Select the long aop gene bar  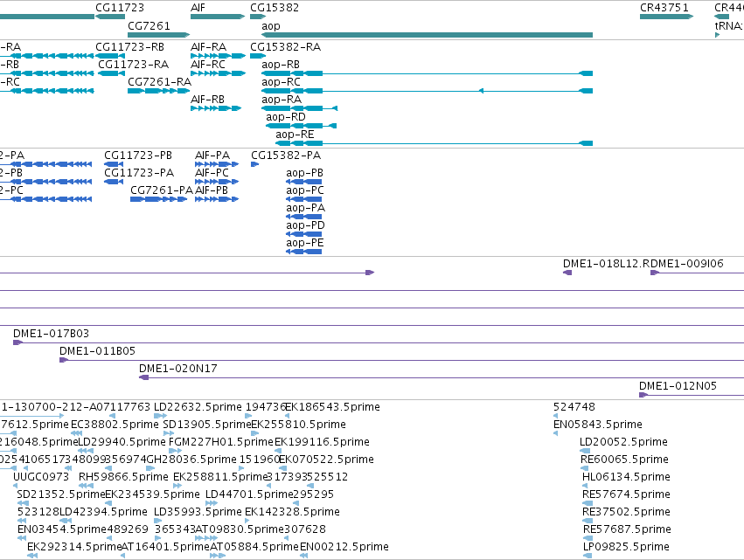pos(427,35)
